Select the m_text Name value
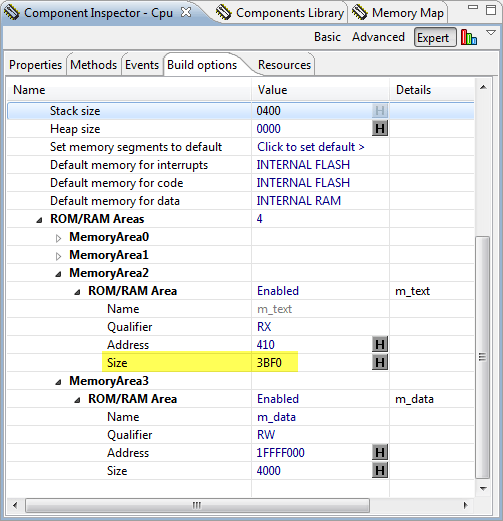The image size is (503, 521). point(274,309)
